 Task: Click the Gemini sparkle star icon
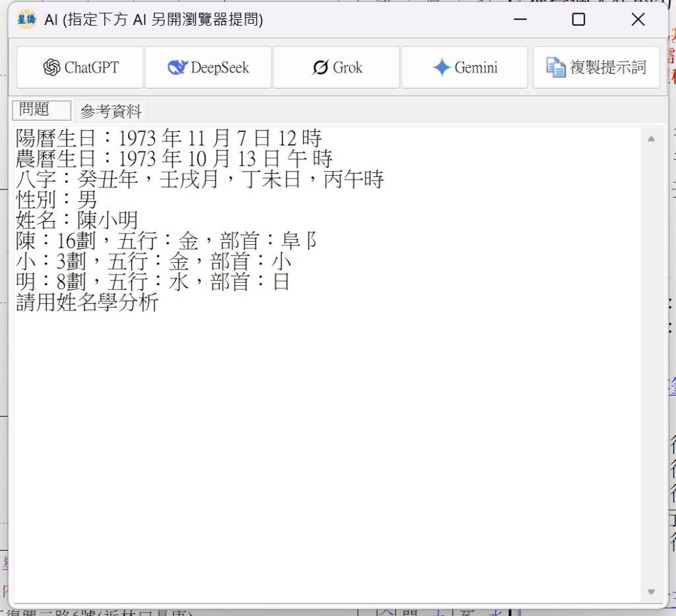pyautogui.click(x=442, y=67)
